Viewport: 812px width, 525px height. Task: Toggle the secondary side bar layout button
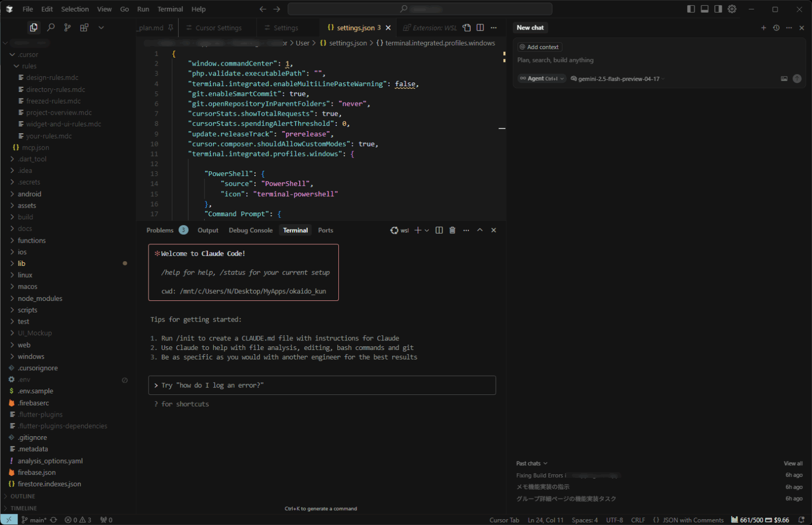click(x=718, y=9)
